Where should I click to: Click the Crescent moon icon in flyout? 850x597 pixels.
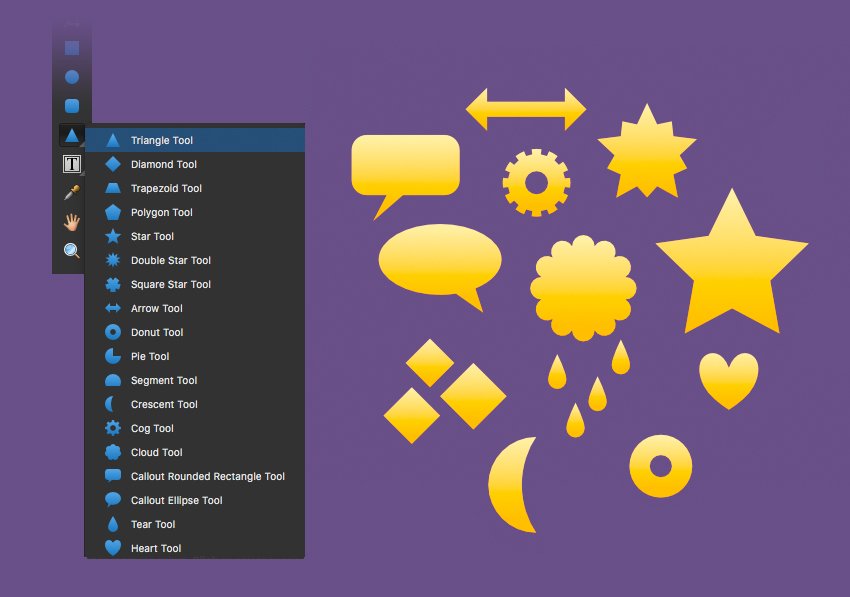coord(110,404)
